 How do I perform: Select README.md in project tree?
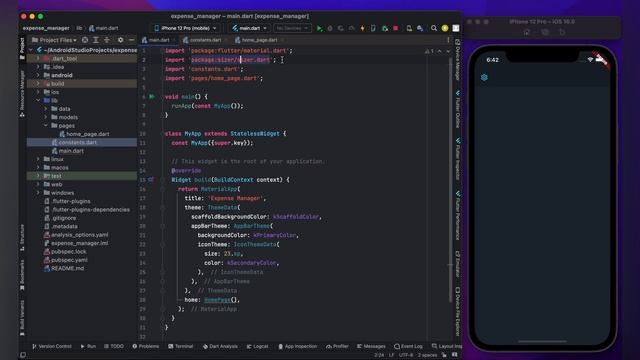tap(64, 269)
